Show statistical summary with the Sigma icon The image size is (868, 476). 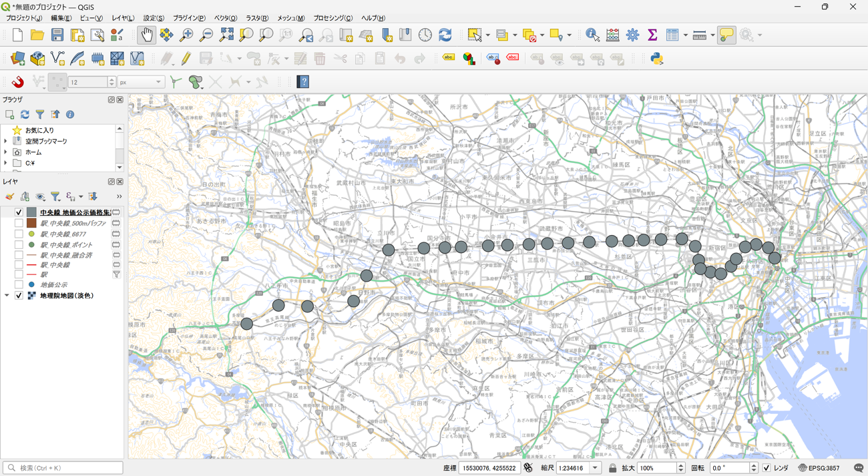click(652, 35)
